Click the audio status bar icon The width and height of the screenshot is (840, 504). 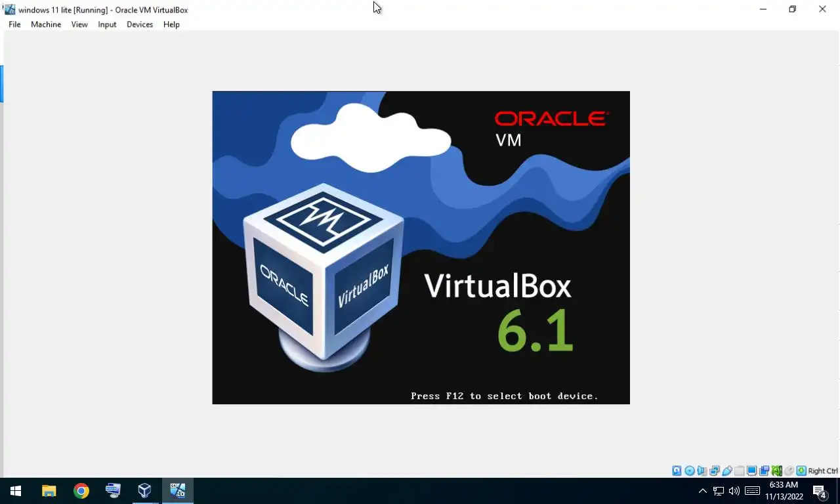click(702, 471)
